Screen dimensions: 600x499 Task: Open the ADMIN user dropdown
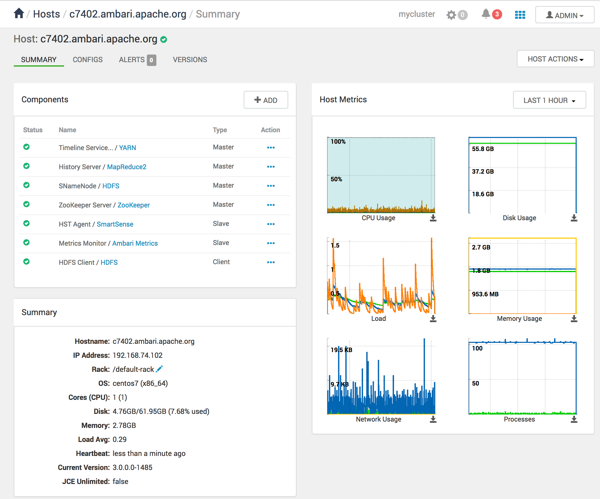point(565,15)
